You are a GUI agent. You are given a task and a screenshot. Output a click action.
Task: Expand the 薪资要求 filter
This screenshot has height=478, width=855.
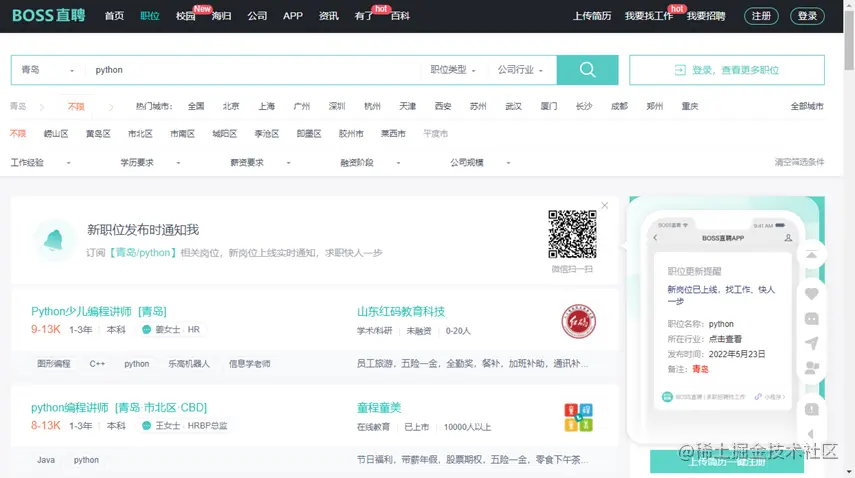260,162
